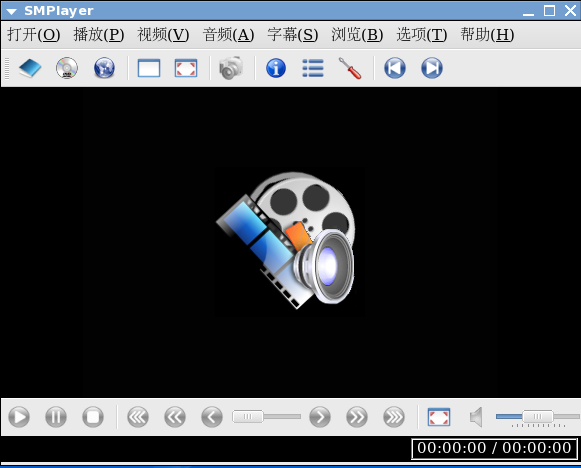581x468 pixels.
Task: Step back with the single-arrow back button
Action: [x=212, y=417]
